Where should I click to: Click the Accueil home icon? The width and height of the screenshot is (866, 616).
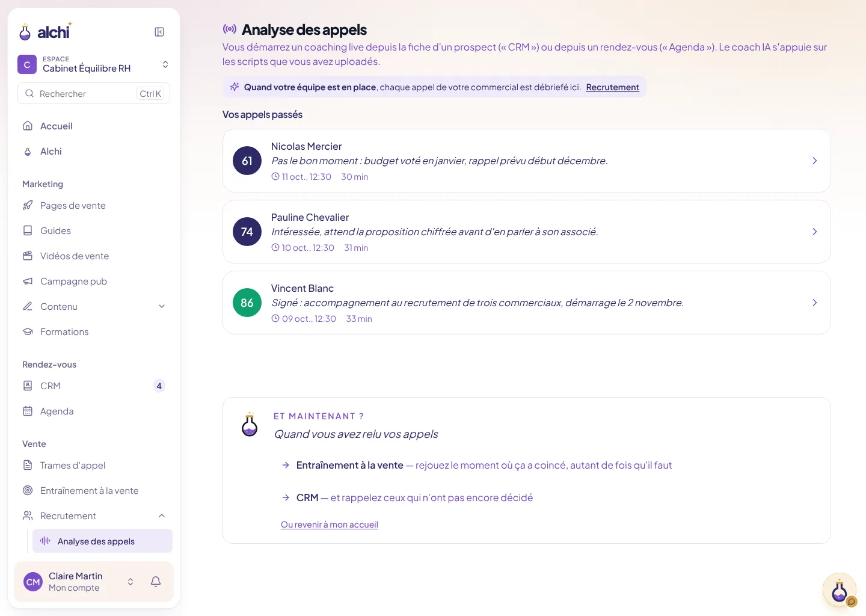click(28, 126)
